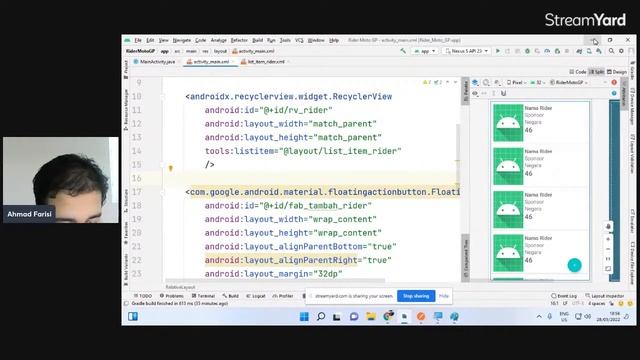Open Chat icon on the taskbar
This screenshot has width=640, height=360.
pyautogui.click(x=354, y=317)
